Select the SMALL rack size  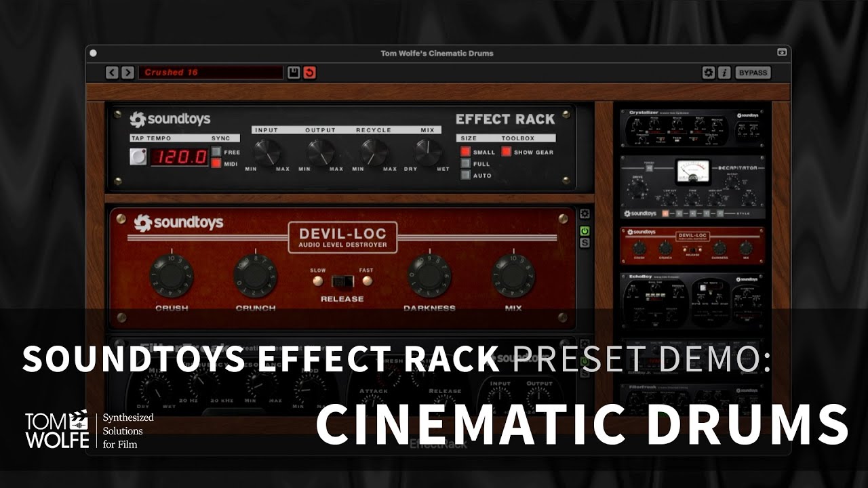coord(465,152)
